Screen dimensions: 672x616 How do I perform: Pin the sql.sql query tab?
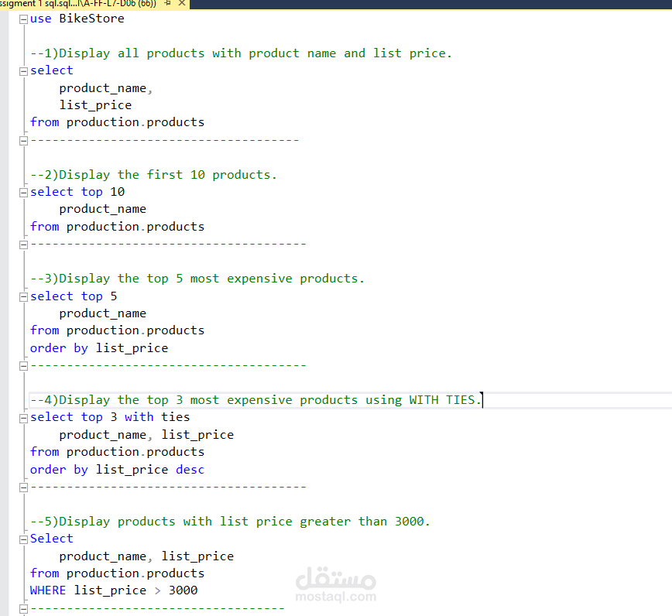(167, 3)
